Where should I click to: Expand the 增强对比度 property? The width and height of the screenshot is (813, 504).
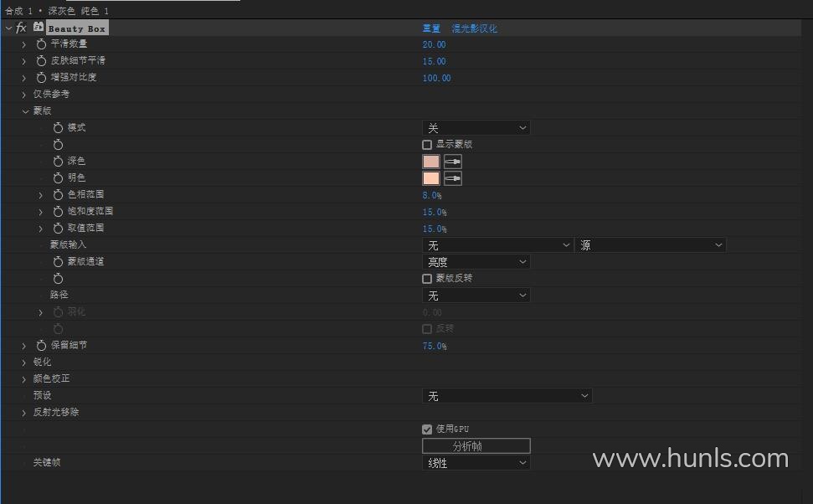tap(23, 79)
